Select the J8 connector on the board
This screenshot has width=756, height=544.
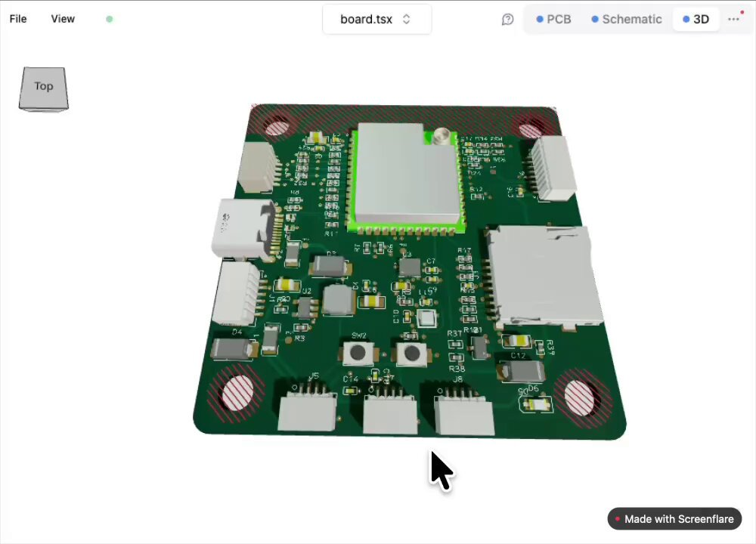tap(464, 411)
